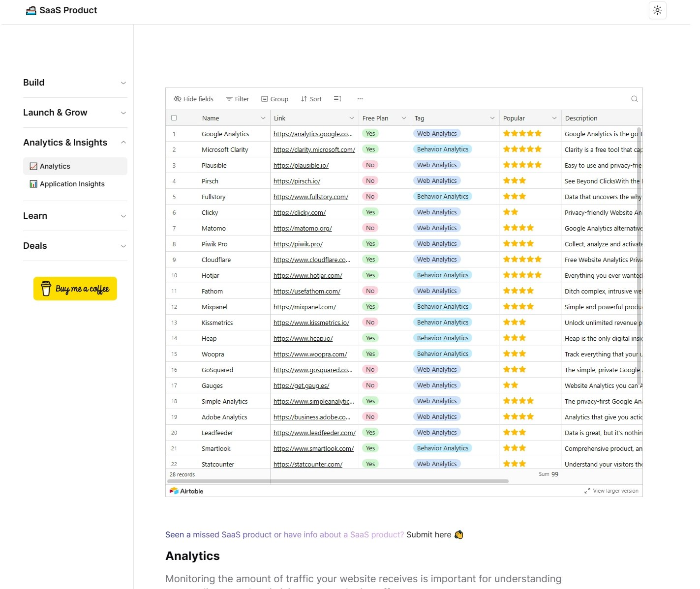The image size is (700, 589).
Task: Open the row height icon in toolbar
Action: (337, 99)
